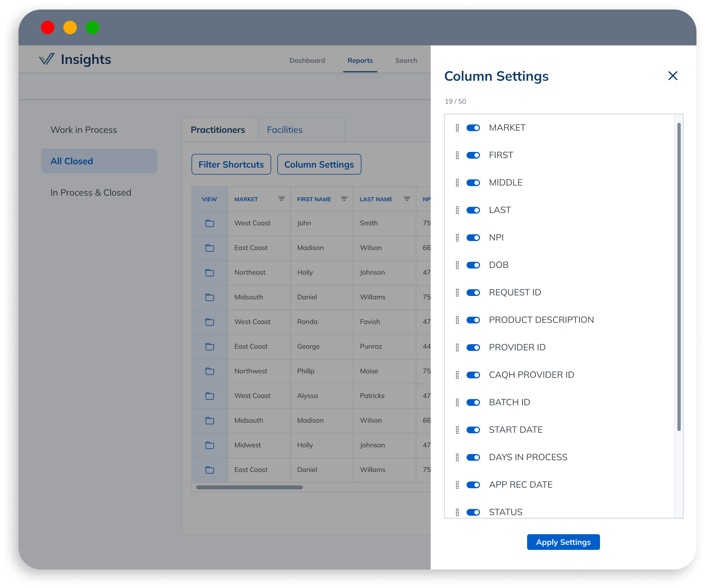Viewport: 706px width, 588px height.
Task: Click drag handle next to NPI
Action: tap(457, 238)
